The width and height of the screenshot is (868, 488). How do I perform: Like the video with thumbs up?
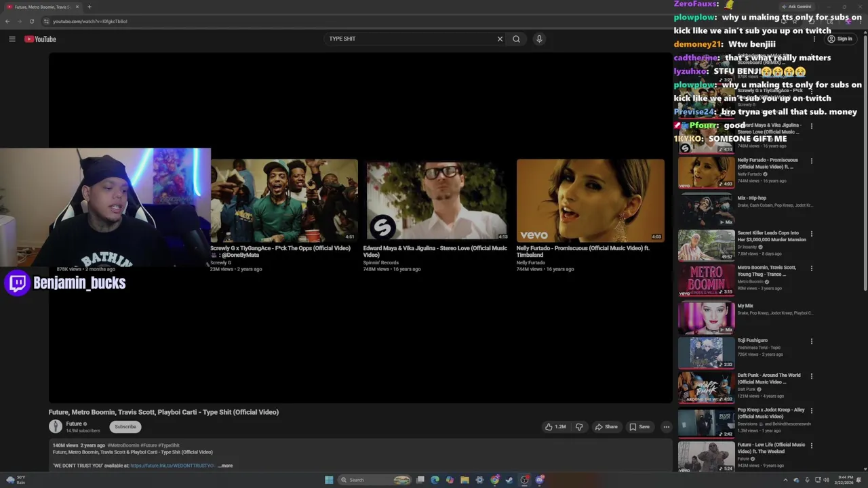click(x=555, y=427)
